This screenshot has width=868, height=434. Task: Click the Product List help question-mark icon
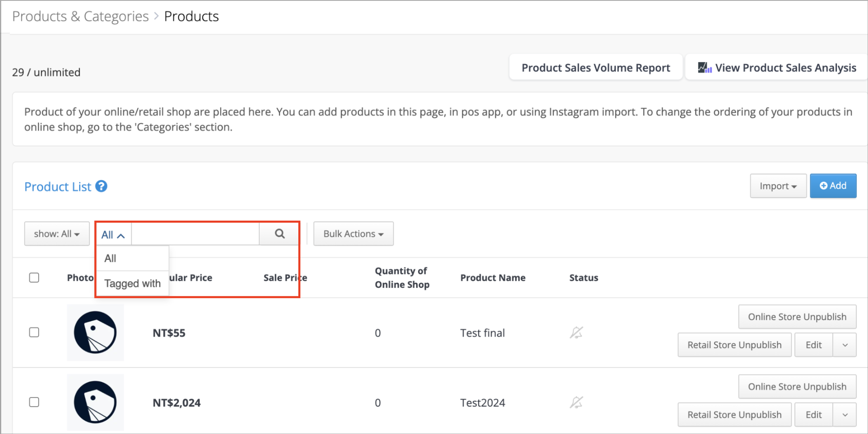(x=101, y=186)
